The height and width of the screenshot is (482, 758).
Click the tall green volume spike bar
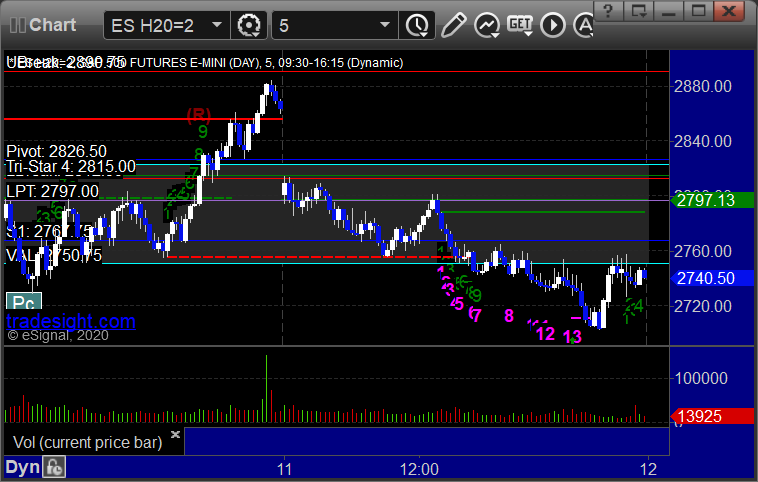tap(266, 388)
